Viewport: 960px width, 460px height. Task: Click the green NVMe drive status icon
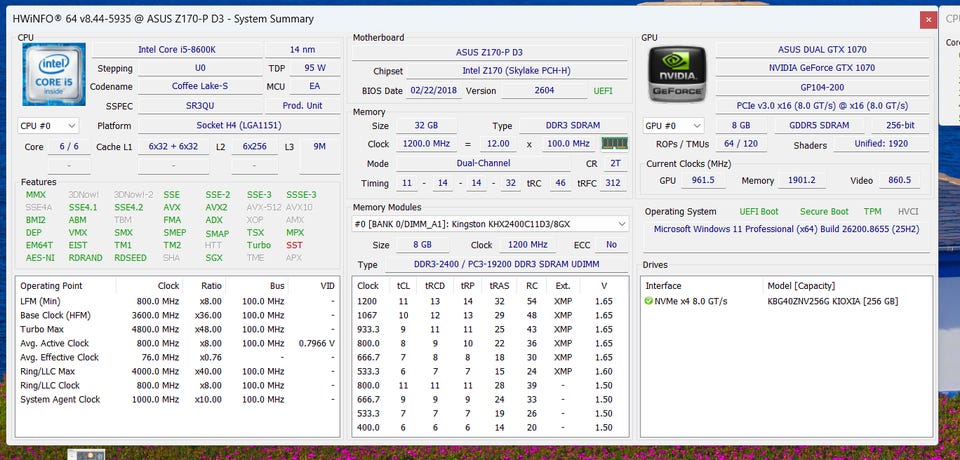(649, 301)
